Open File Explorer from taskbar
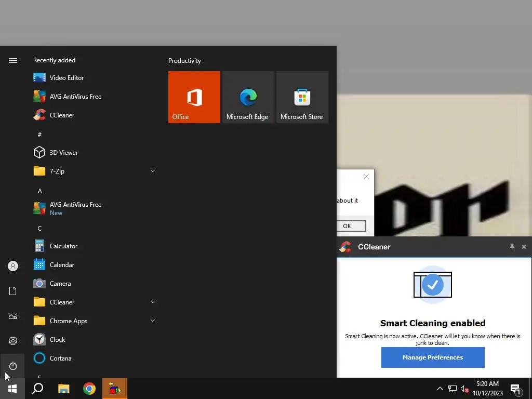 [63, 389]
